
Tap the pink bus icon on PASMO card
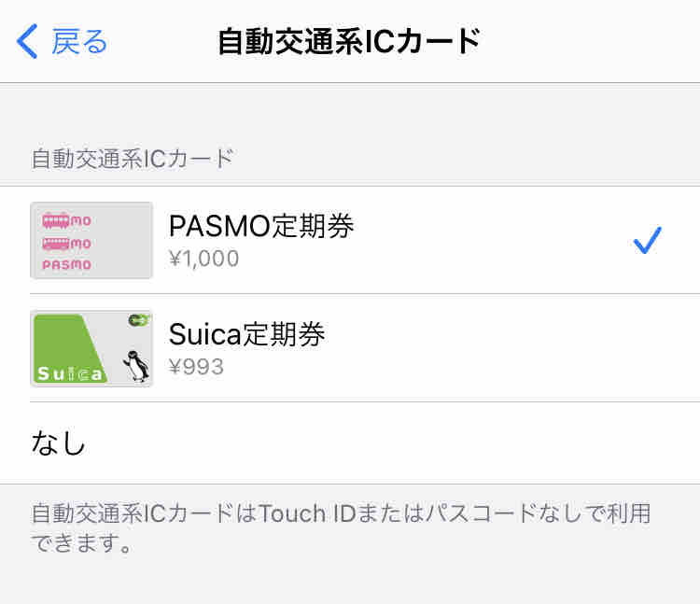[56, 244]
